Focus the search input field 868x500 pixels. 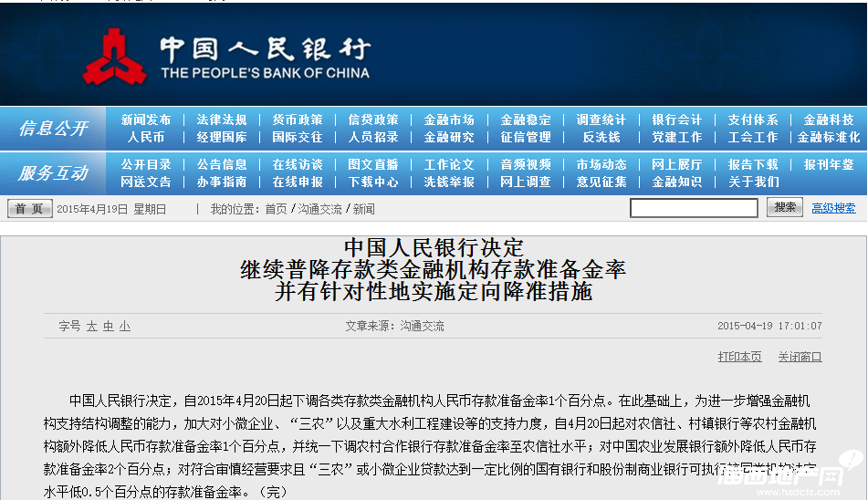694,208
